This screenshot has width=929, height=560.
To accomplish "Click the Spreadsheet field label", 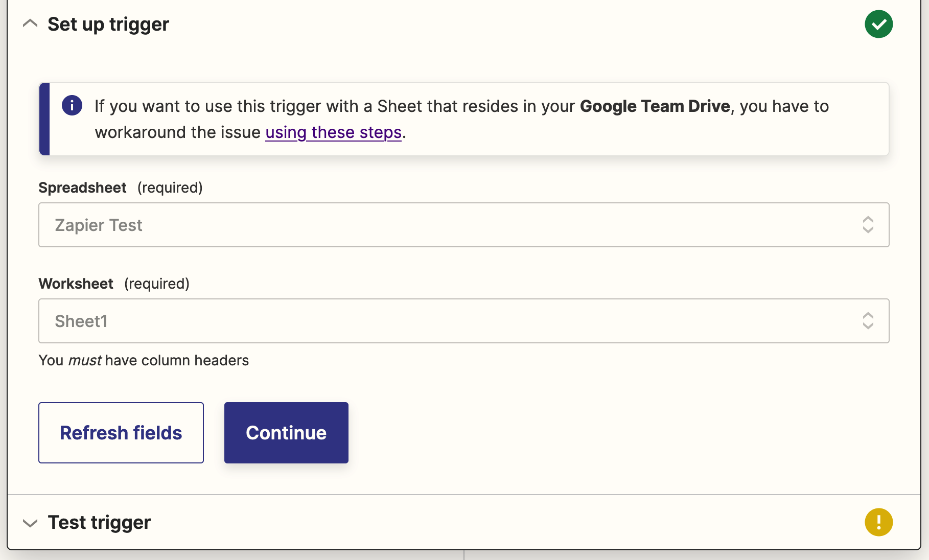I will click(x=82, y=188).
